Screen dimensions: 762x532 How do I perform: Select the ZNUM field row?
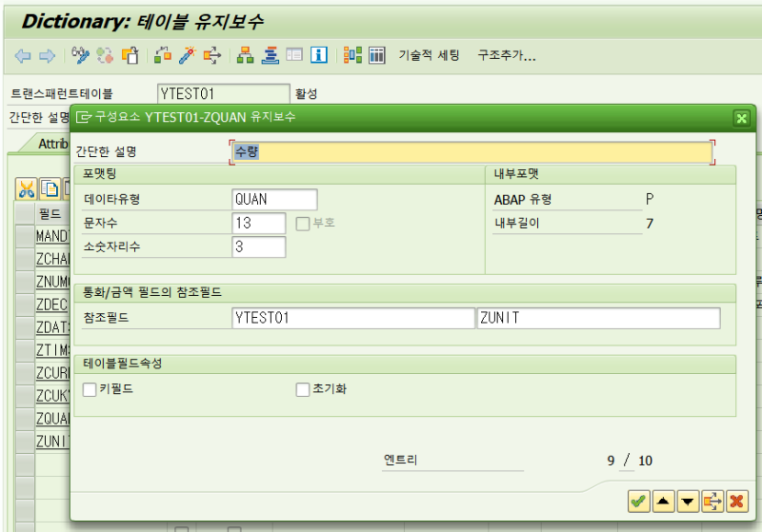click(x=52, y=282)
